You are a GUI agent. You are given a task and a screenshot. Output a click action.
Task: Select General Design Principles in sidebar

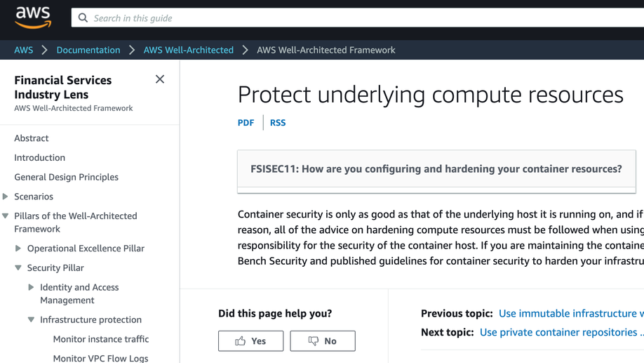(x=66, y=177)
